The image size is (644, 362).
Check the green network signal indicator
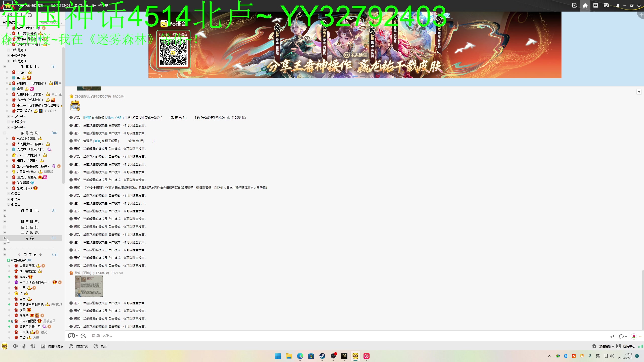[x=640, y=346]
